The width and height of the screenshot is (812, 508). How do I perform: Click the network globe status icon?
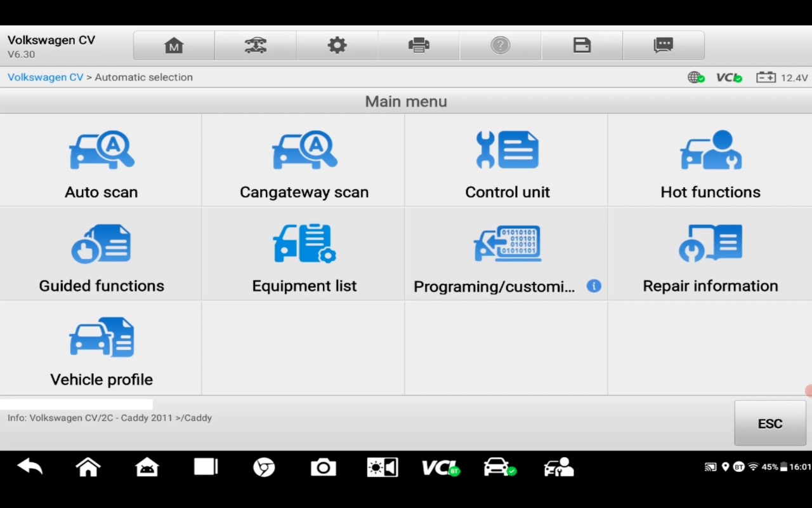click(696, 77)
